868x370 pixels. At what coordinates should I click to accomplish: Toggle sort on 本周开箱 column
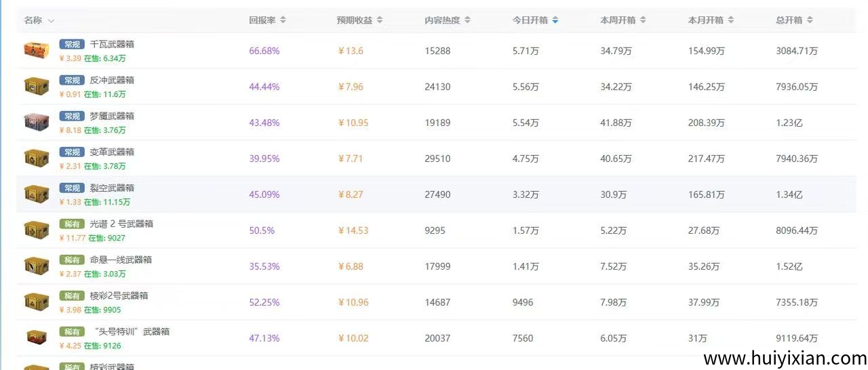click(x=643, y=20)
